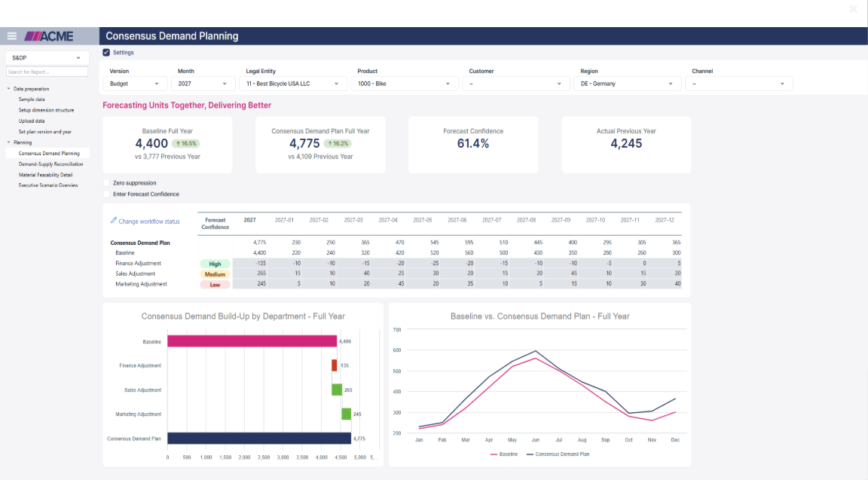
Task: Tick the Enter Forecast Confidence checkbox
Action: tap(106, 194)
